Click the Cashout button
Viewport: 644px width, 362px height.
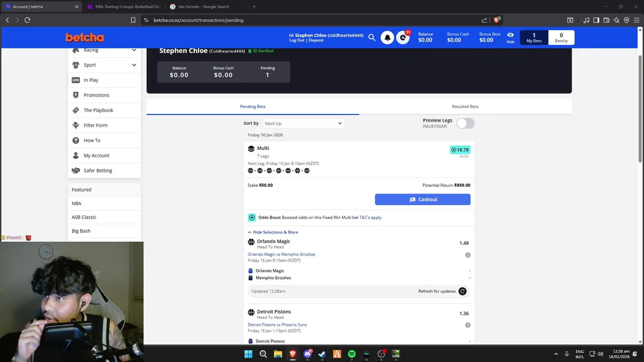(x=423, y=200)
